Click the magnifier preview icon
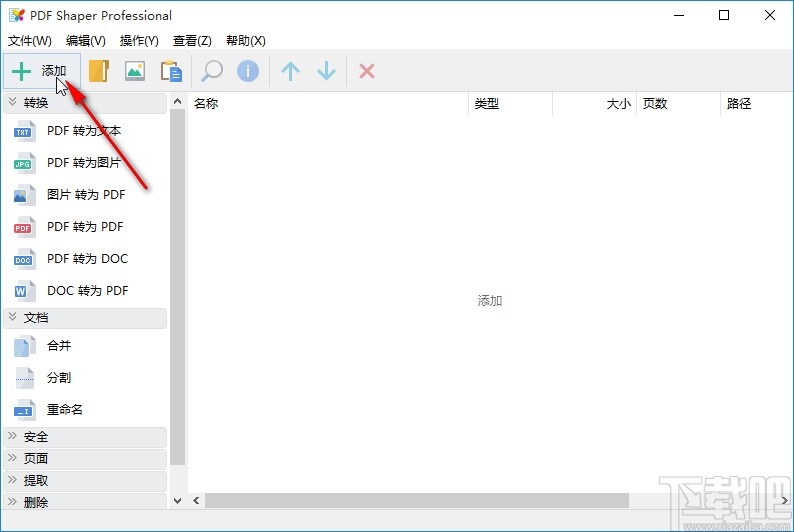794x532 pixels. click(212, 71)
